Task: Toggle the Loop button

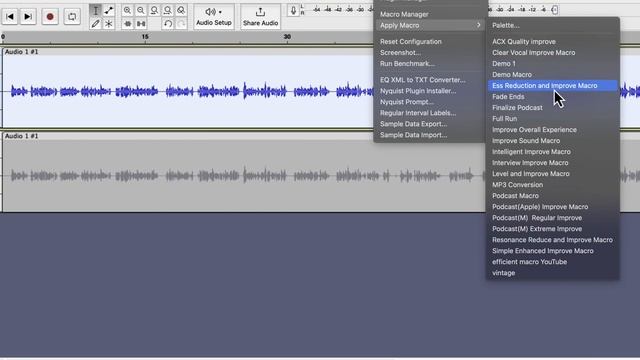Action: coord(72,17)
